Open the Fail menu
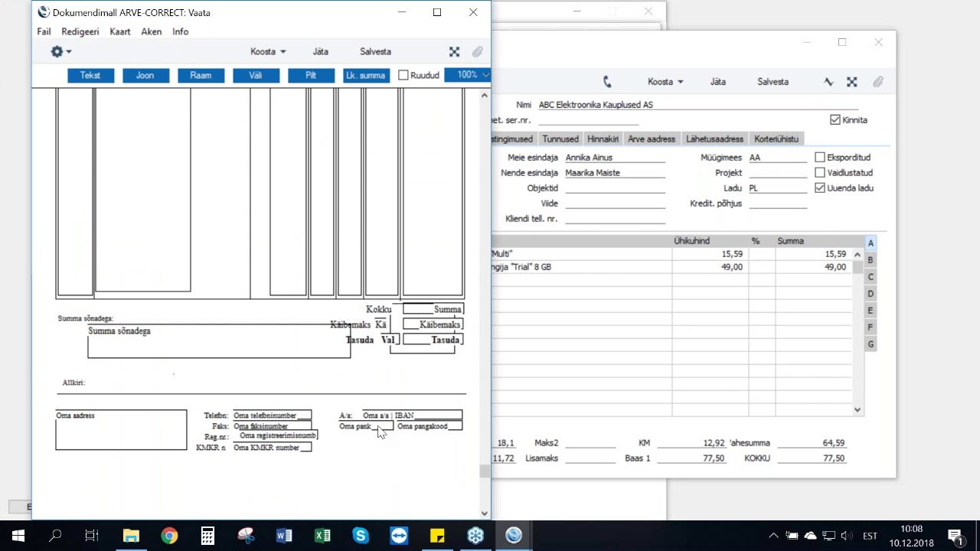 44,31
